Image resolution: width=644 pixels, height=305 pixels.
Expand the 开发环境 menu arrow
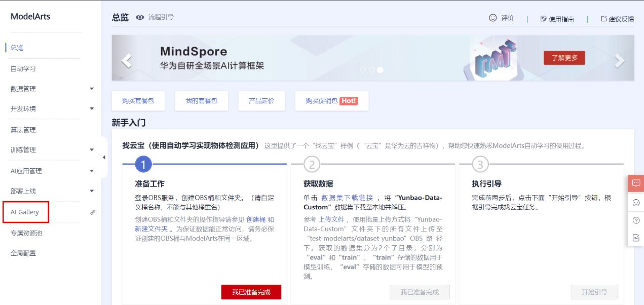[x=92, y=109]
